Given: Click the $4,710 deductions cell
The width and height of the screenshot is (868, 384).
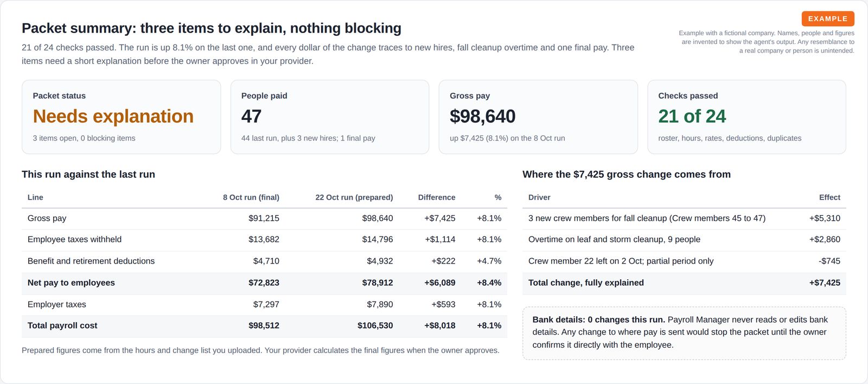Looking at the screenshot, I should (x=266, y=261).
